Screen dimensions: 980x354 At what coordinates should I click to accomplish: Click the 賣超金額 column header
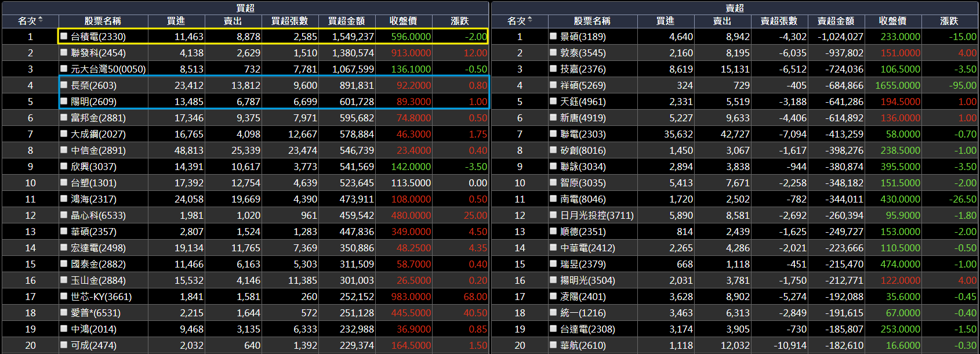(836, 21)
